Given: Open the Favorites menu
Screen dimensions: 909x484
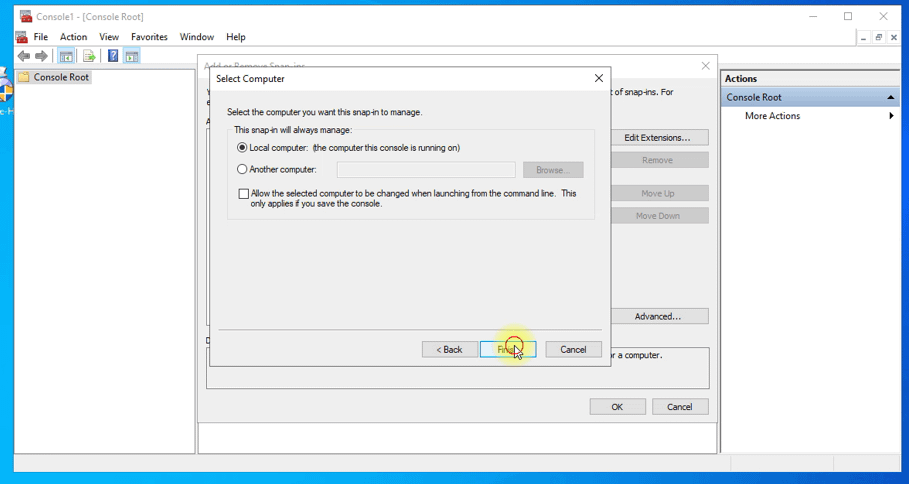Looking at the screenshot, I should pos(149,37).
